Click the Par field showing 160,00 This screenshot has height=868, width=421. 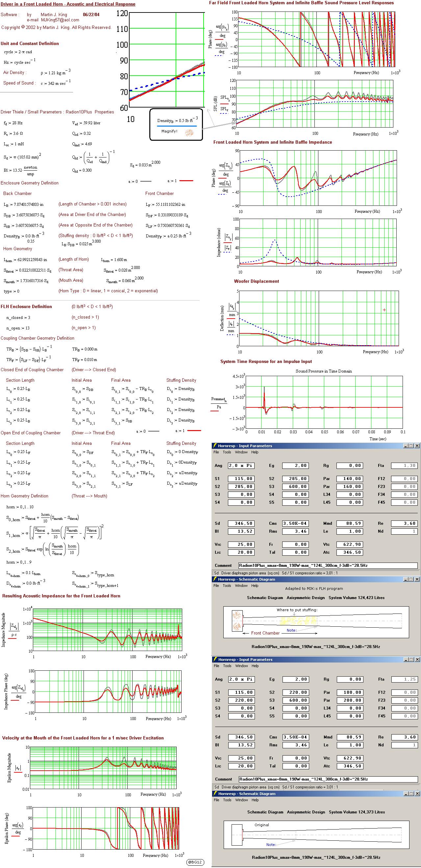350,487
